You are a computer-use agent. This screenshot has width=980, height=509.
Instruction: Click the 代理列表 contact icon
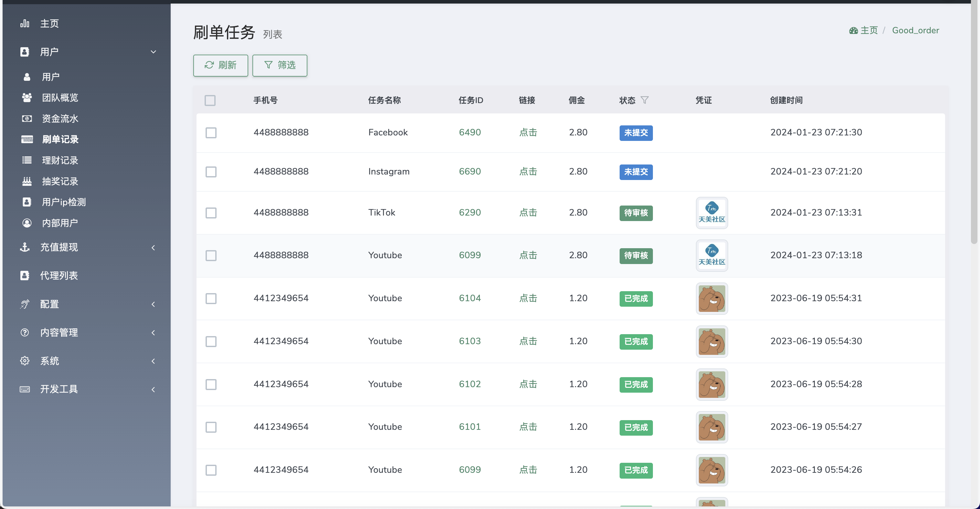click(x=25, y=275)
